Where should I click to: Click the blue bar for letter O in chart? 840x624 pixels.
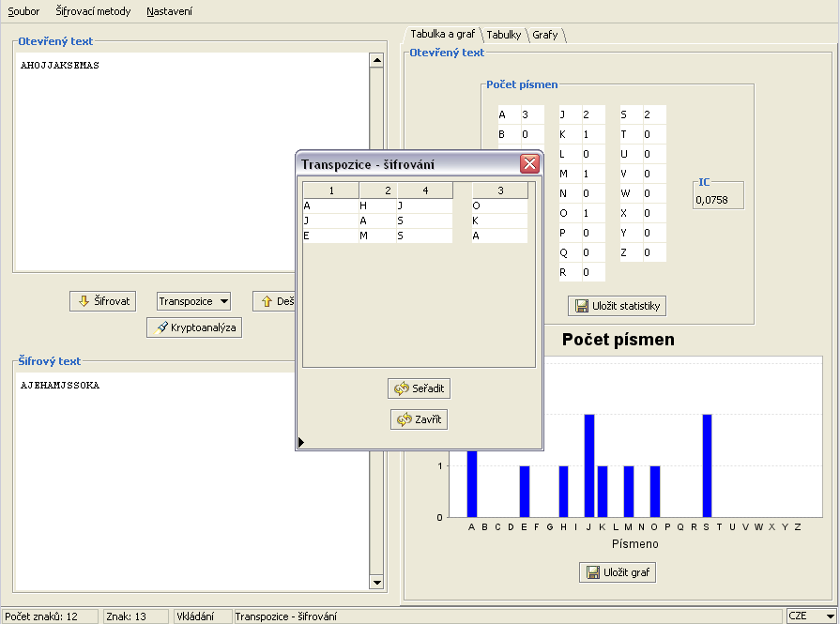[x=655, y=492]
